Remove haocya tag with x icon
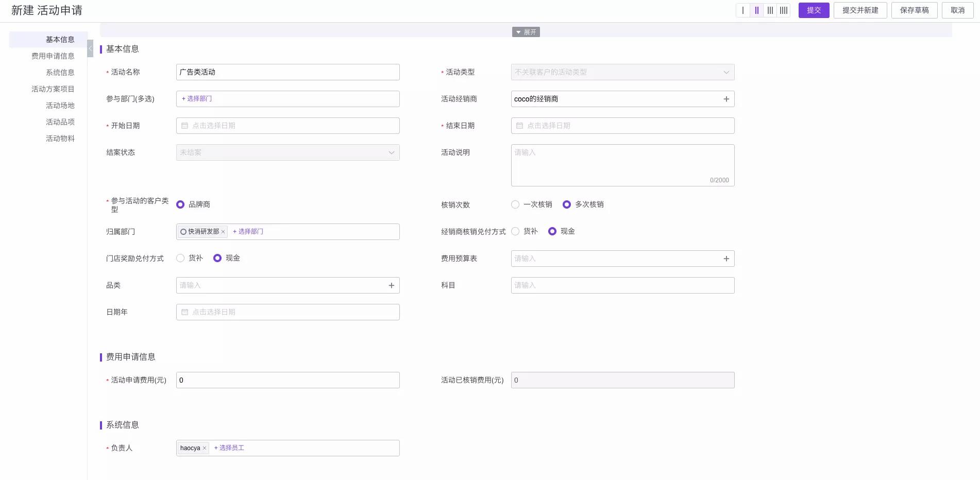Image resolution: width=980 pixels, height=480 pixels. 205,448
